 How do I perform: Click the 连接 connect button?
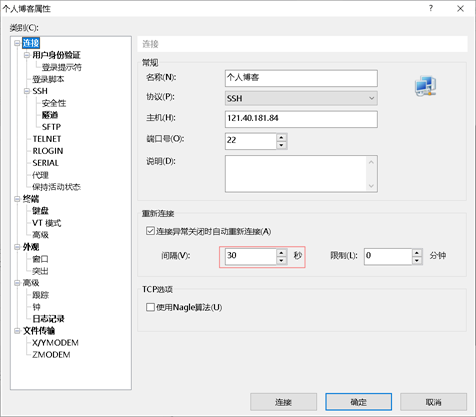click(x=283, y=402)
